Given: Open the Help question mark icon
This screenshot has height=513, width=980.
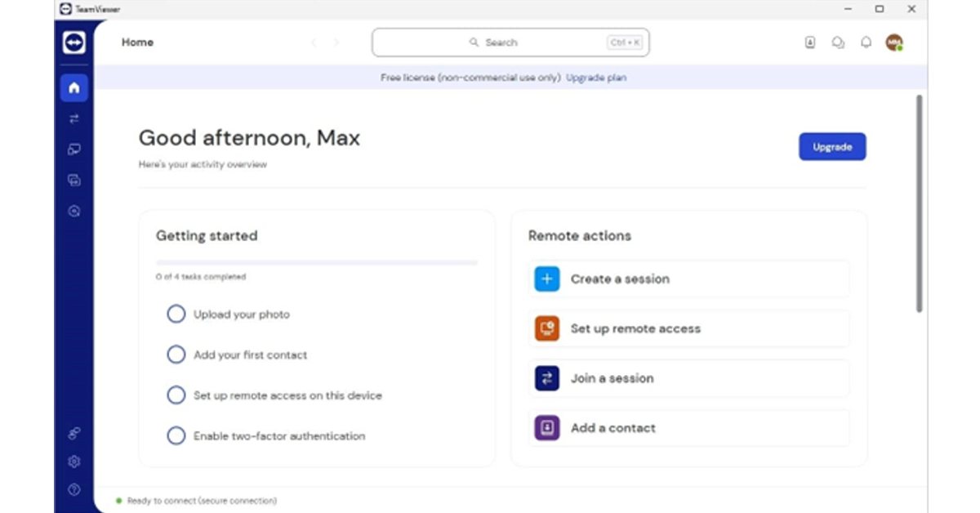Looking at the screenshot, I should pyautogui.click(x=74, y=489).
